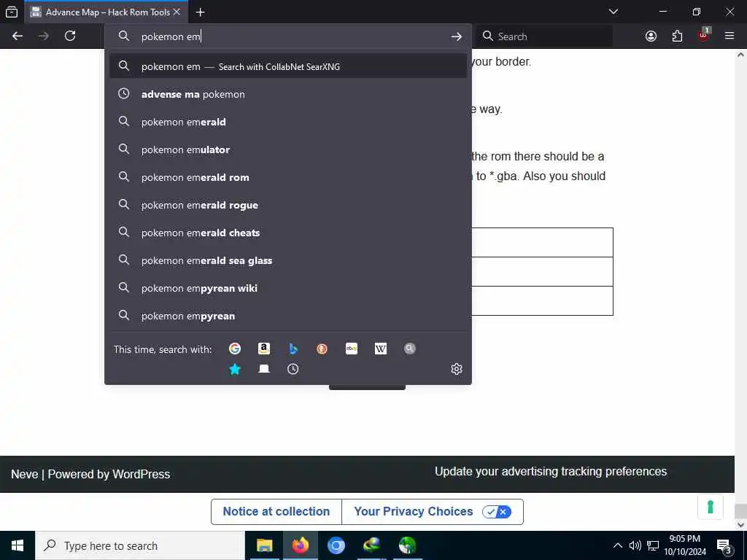The width and height of the screenshot is (747, 560).
Task: Select suggestion 'pokemon empyrean'
Action: coord(287,316)
